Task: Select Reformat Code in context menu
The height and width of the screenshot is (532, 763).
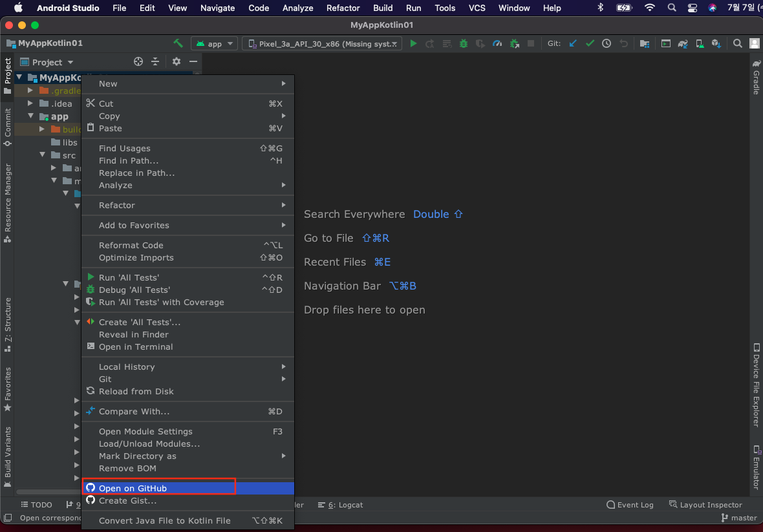Action: tap(188, 246)
